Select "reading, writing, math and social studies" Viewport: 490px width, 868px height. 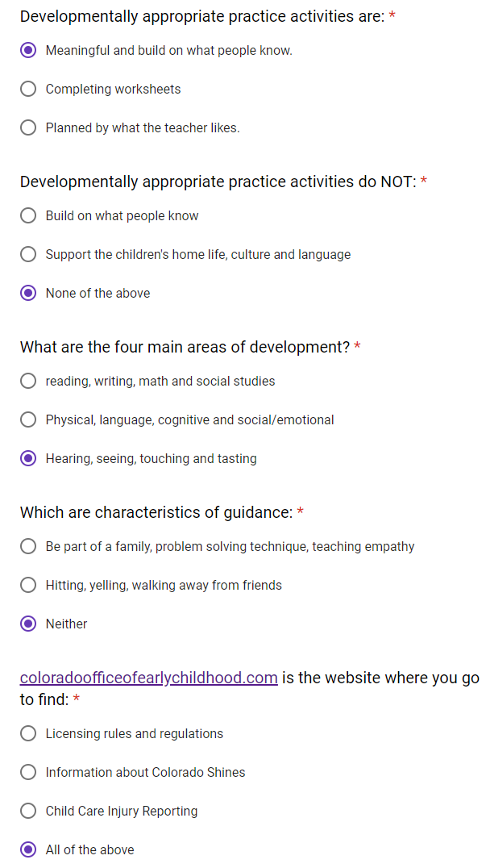click(28, 381)
